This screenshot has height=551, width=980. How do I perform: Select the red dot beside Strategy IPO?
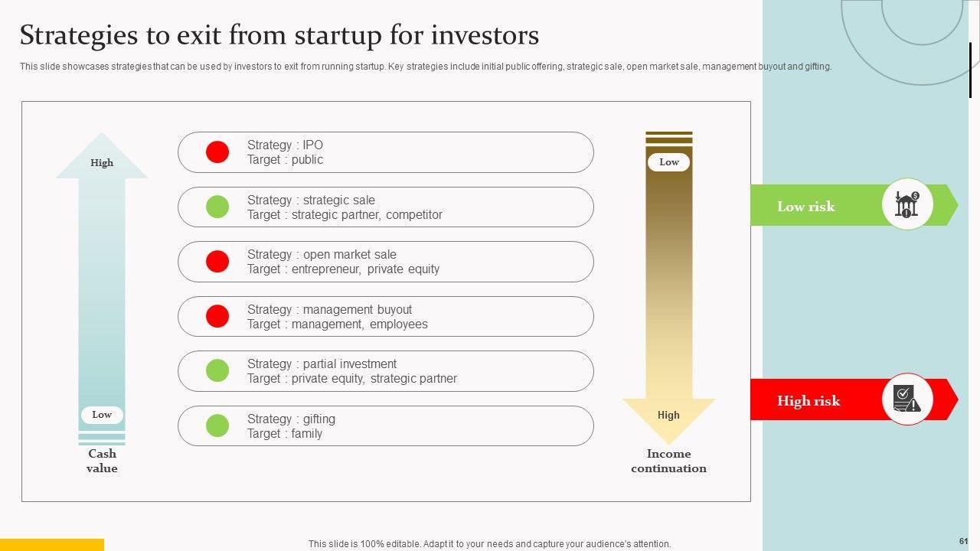pyautogui.click(x=217, y=152)
